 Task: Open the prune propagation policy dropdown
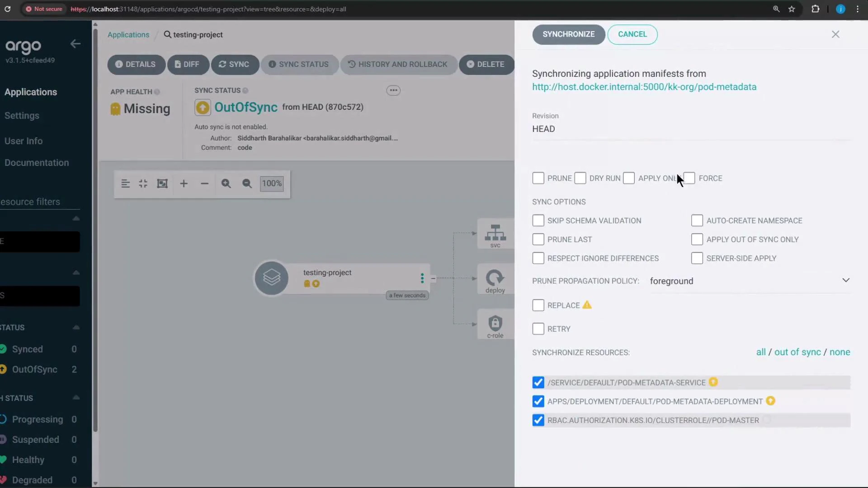point(846,280)
